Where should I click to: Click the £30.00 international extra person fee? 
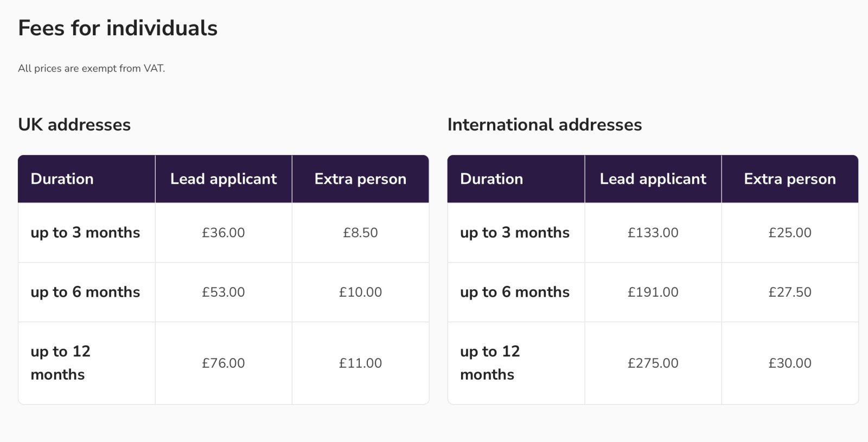click(790, 363)
